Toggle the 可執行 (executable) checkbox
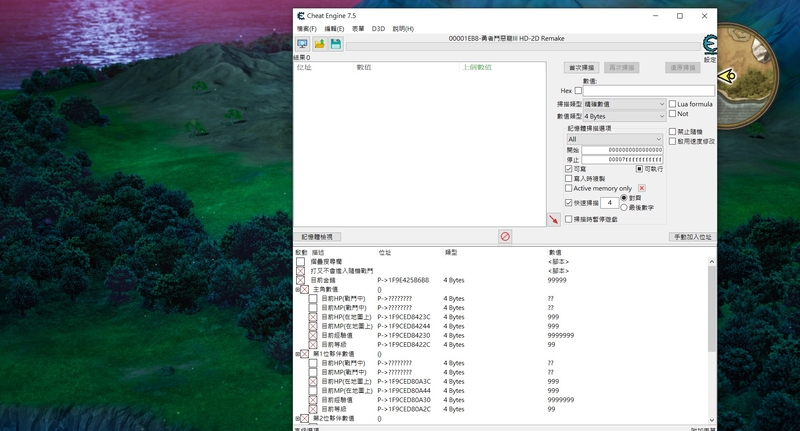This screenshot has width=800, height=431. [639, 169]
